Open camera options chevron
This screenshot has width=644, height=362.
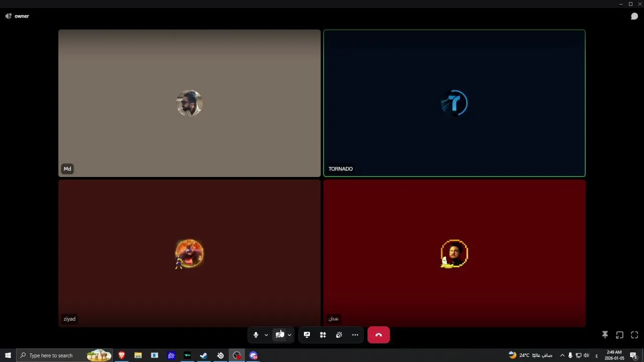[289, 335]
